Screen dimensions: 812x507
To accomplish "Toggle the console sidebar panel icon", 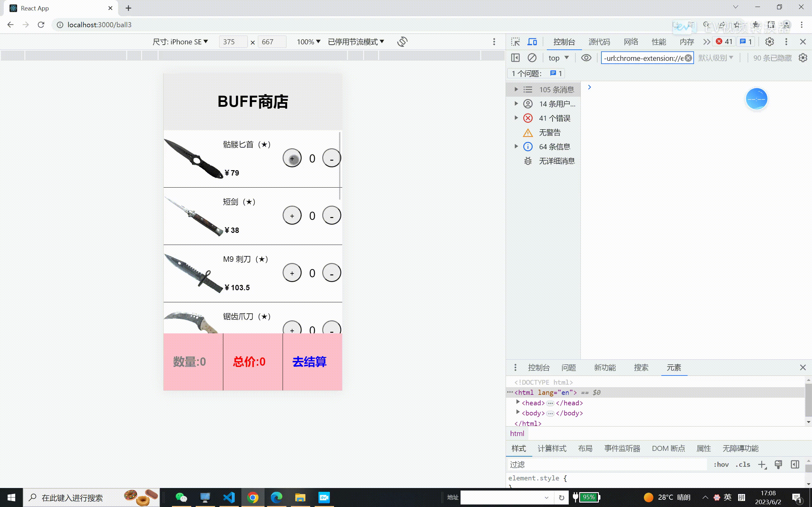I will tap(515, 58).
